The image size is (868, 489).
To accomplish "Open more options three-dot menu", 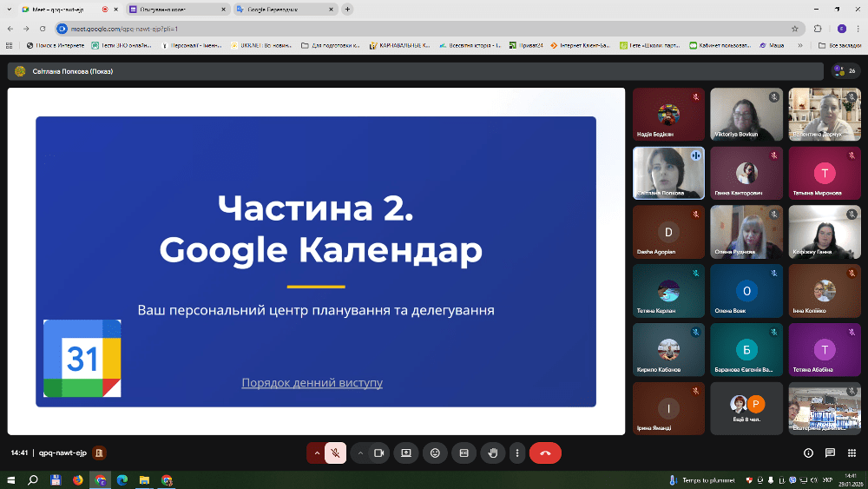I will click(x=517, y=453).
